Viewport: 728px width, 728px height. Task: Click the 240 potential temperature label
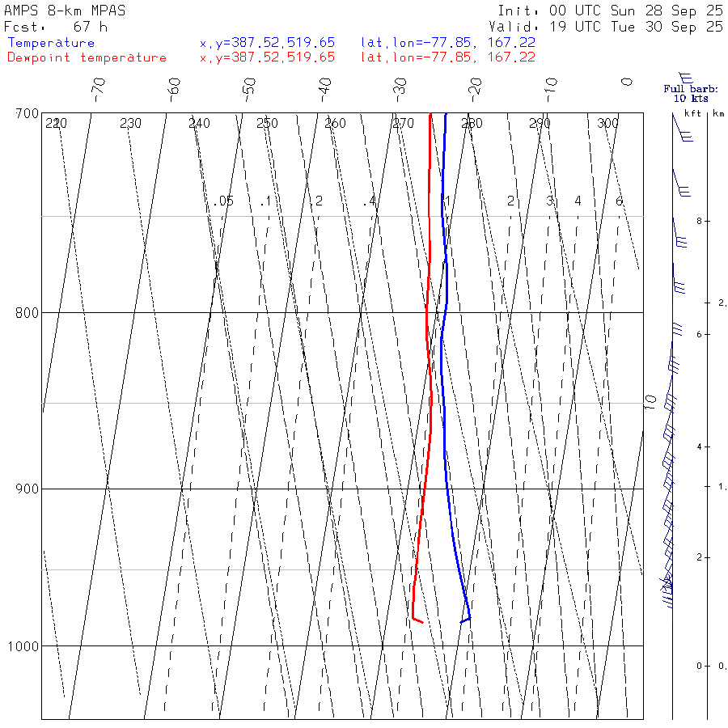point(199,124)
